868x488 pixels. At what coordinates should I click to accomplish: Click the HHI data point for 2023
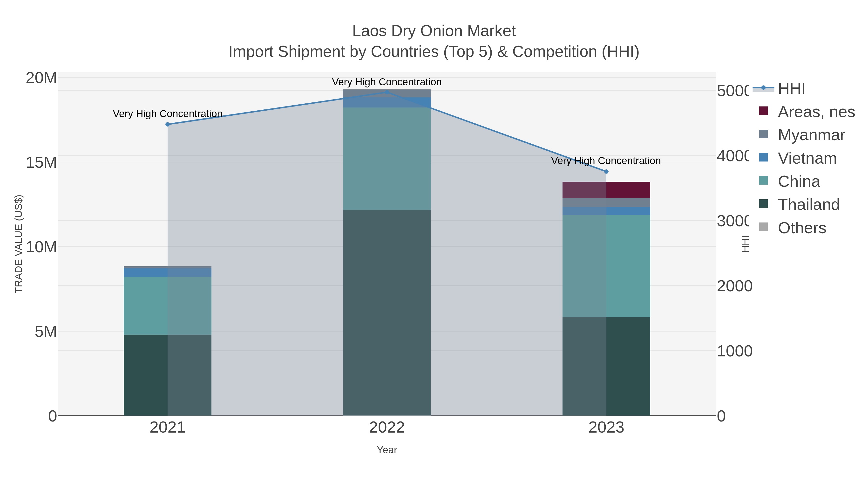(x=606, y=171)
